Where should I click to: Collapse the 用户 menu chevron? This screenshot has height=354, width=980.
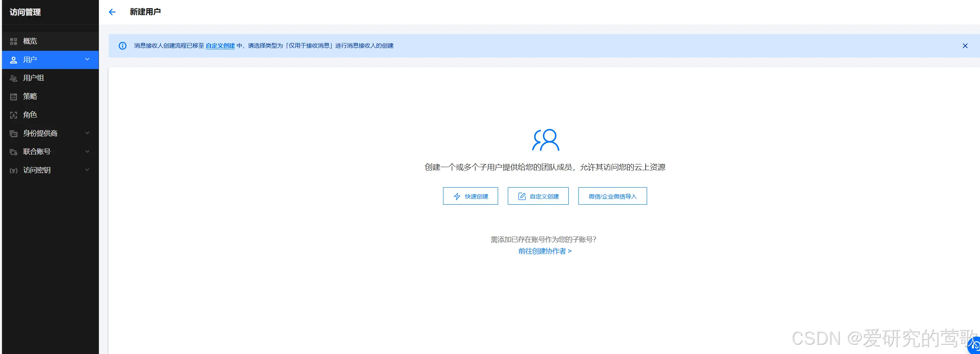tap(87, 59)
